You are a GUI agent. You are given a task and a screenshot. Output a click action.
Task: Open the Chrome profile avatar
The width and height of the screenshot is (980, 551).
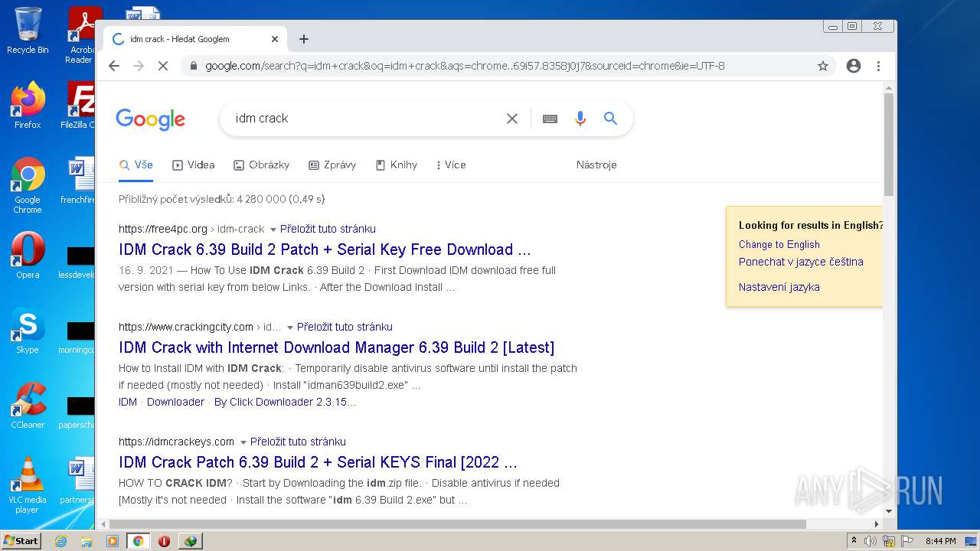tap(854, 66)
